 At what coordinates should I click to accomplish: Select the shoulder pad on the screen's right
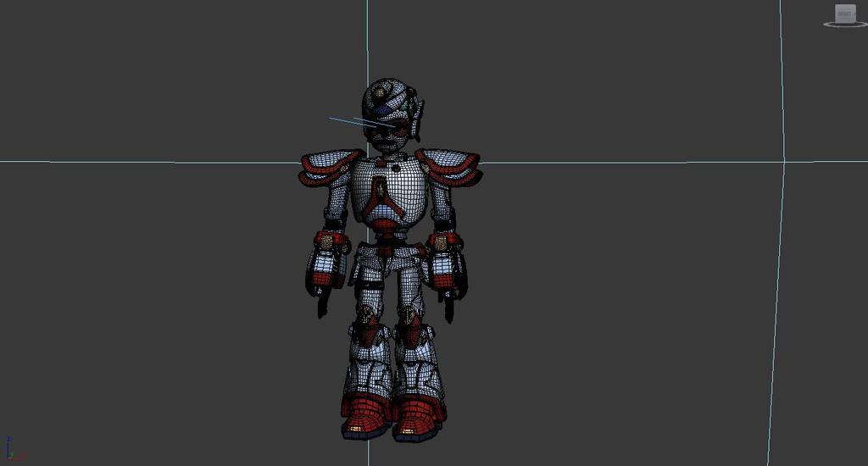(451, 165)
